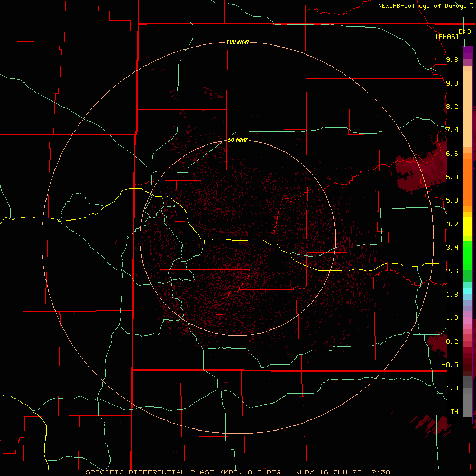The image size is (476, 476).
Task: Click the 4.2 legend value
Action: [x=452, y=224]
